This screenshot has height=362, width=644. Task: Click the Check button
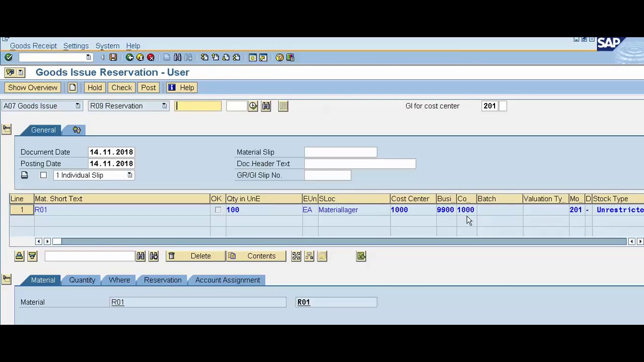[122, 87]
